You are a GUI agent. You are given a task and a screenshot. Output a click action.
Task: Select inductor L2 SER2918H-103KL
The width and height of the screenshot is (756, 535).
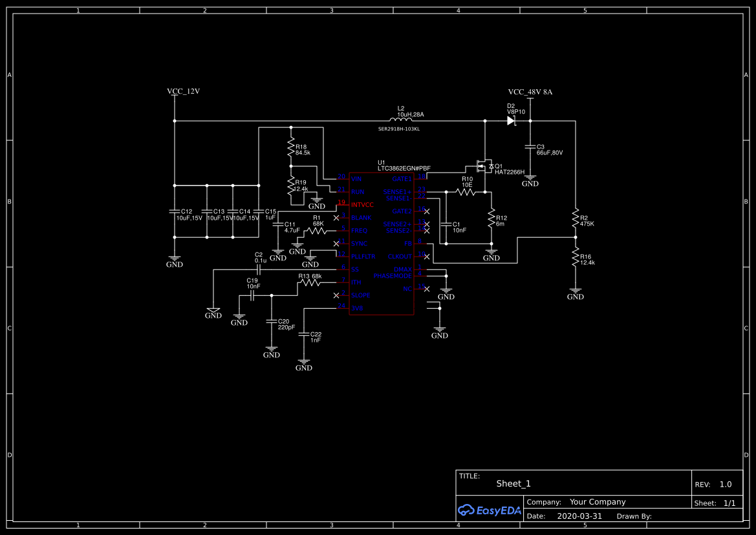coord(400,121)
